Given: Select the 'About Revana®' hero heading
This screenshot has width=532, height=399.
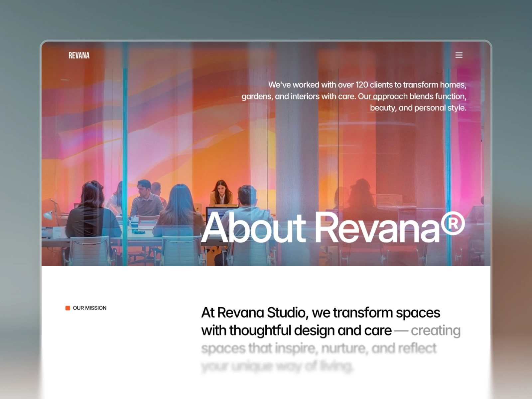Looking at the screenshot, I should coord(333,228).
